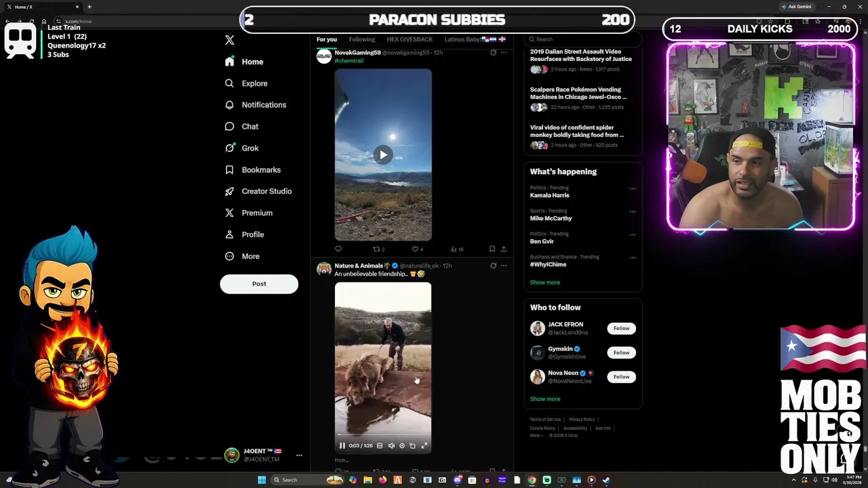Open Grok from the sidebar
This screenshot has width=868, height=488.
tap(241, 148)
